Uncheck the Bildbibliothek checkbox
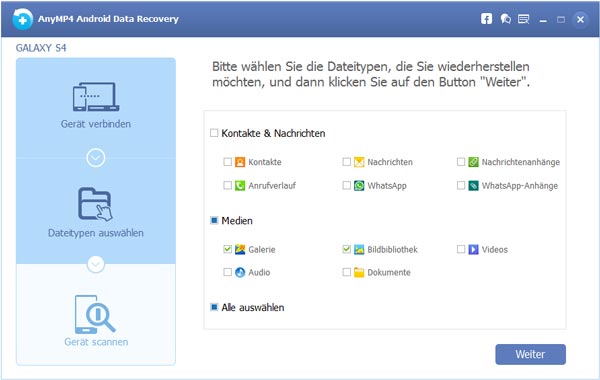Viewport: 600px width, 380px height. (x=346, y=249)
